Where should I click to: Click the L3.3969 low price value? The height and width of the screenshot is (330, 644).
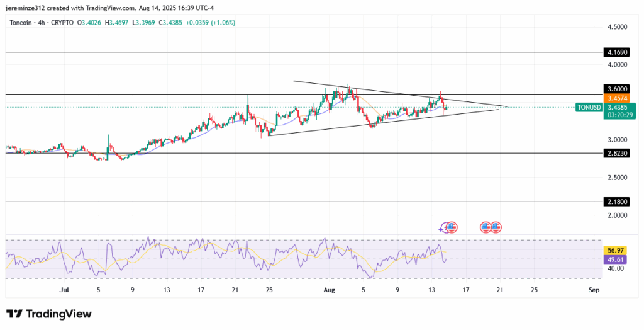pos(144,23)
